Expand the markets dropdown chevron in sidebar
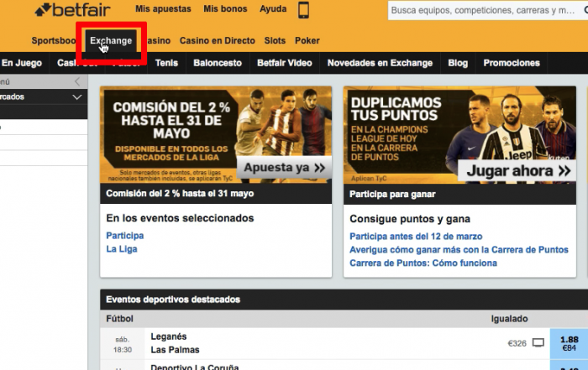Image resolution: width=588 pixels, height=370 pixels. 77,97
